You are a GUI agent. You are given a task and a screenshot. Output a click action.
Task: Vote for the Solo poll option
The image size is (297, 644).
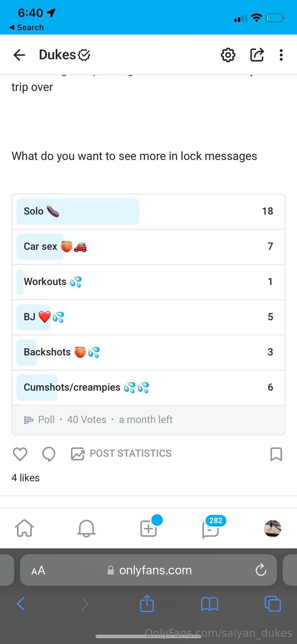coord(148,212)
